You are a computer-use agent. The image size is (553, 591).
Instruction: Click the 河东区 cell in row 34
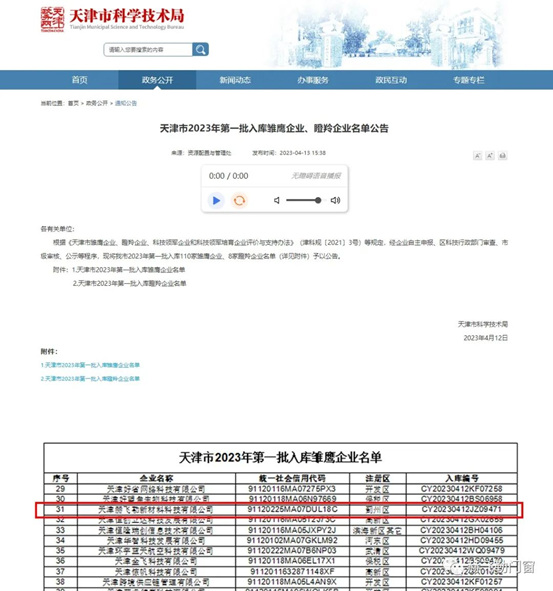[377, 541]
